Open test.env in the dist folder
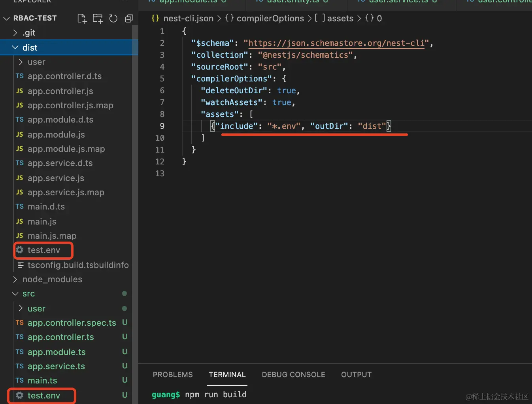532x404 pixels. pos(43,250)
